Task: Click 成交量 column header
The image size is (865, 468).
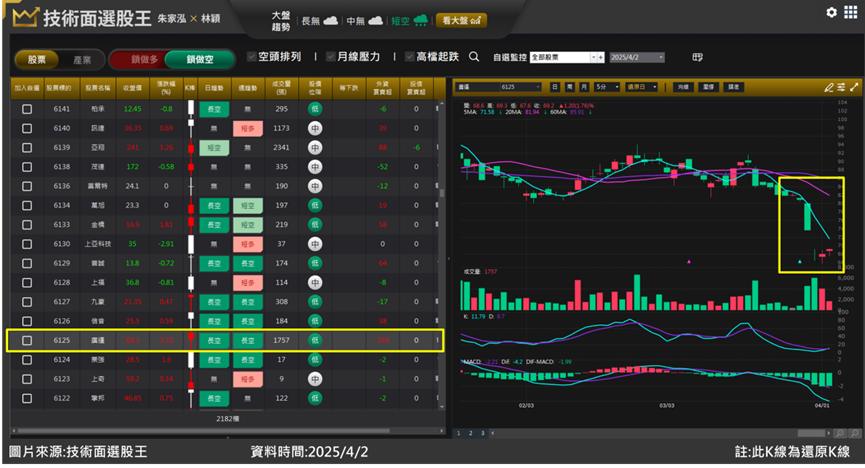Action: tap(281, 88)
